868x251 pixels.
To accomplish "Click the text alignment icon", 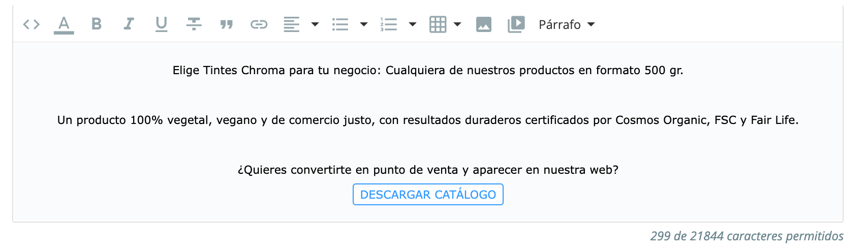I will pos(291,24).
